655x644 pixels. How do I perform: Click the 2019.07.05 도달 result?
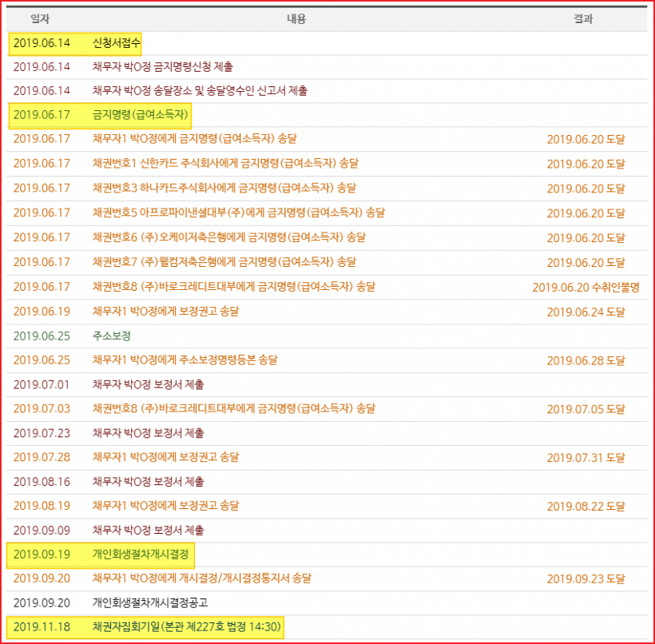point(586,409)
